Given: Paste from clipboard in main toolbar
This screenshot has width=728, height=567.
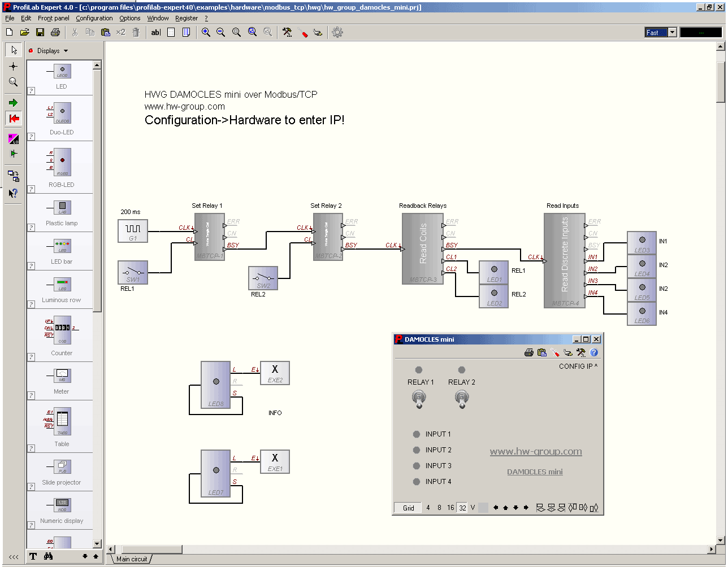Looking at the screenshot, I should click(x=105, y=33).
